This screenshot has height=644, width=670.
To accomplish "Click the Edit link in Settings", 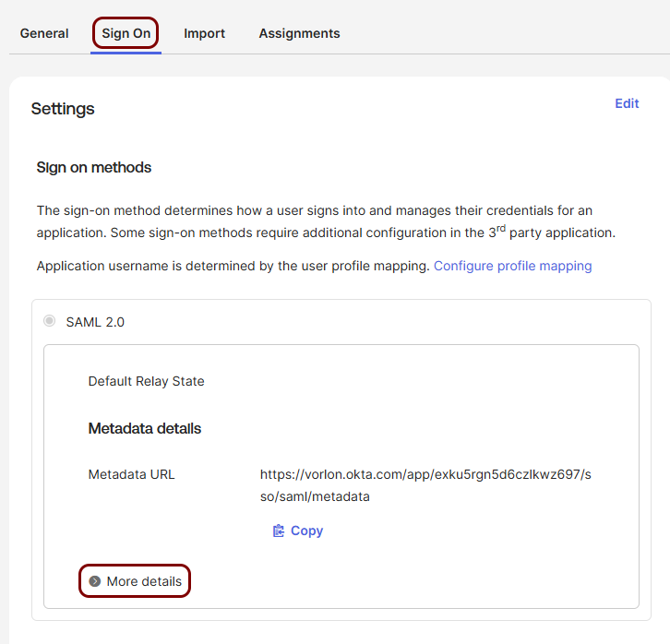I will coord(627,103).
